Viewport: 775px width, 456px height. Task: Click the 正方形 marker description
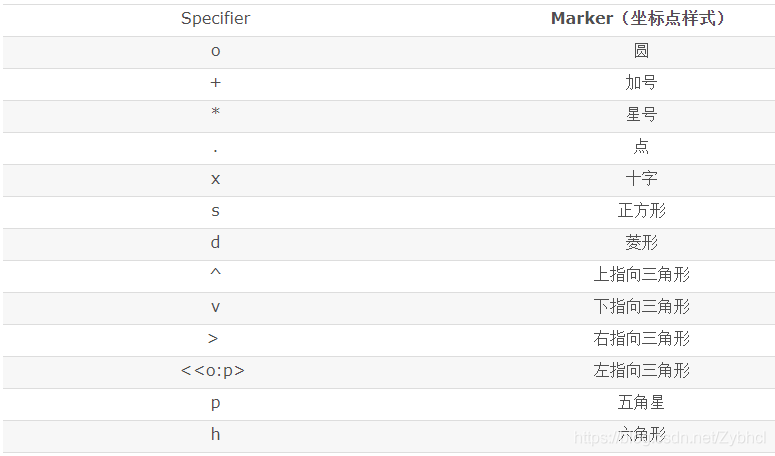[642, 210]
